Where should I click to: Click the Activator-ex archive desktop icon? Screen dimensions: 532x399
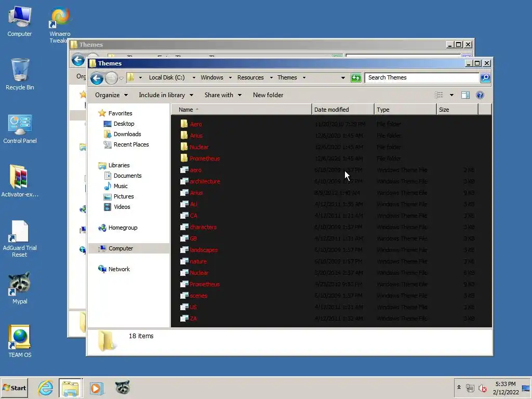coord(20,181)
